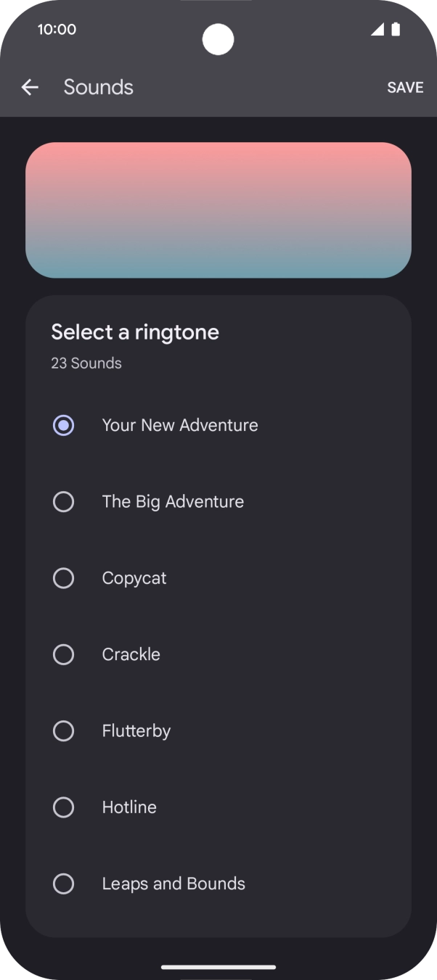Tap the clock showing 10:00
Screen dimensions: 437x980
click(x=55, y=30)
